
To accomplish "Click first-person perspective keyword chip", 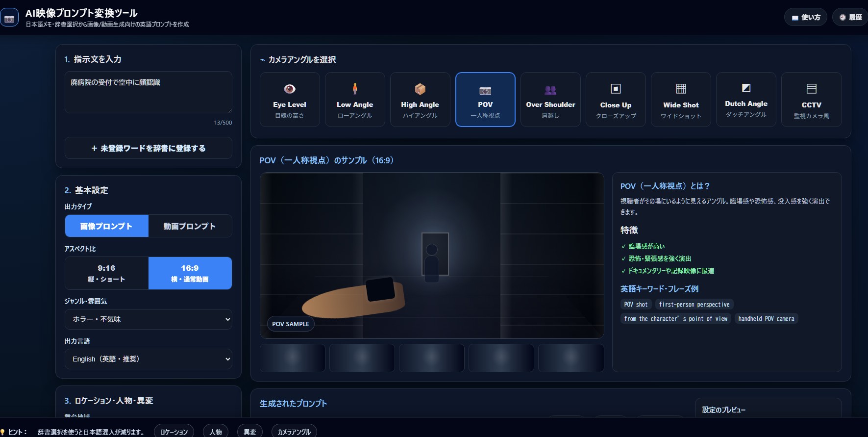I will tap(694, 305).
